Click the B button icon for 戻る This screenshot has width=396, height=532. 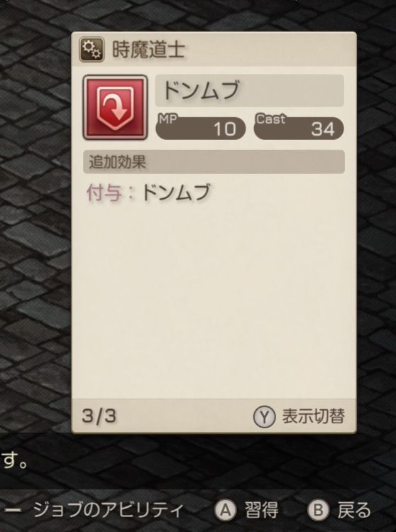pos(319,510)
